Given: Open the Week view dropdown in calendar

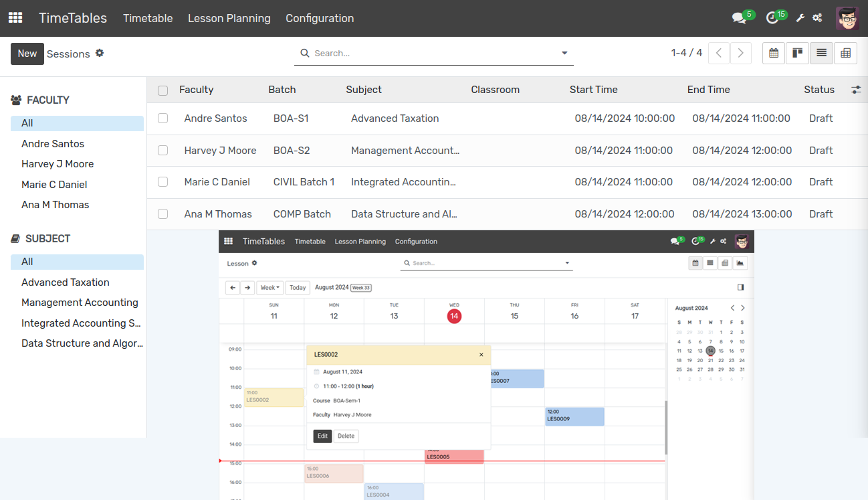Looking at the screenshot, I should pos(269,287).
